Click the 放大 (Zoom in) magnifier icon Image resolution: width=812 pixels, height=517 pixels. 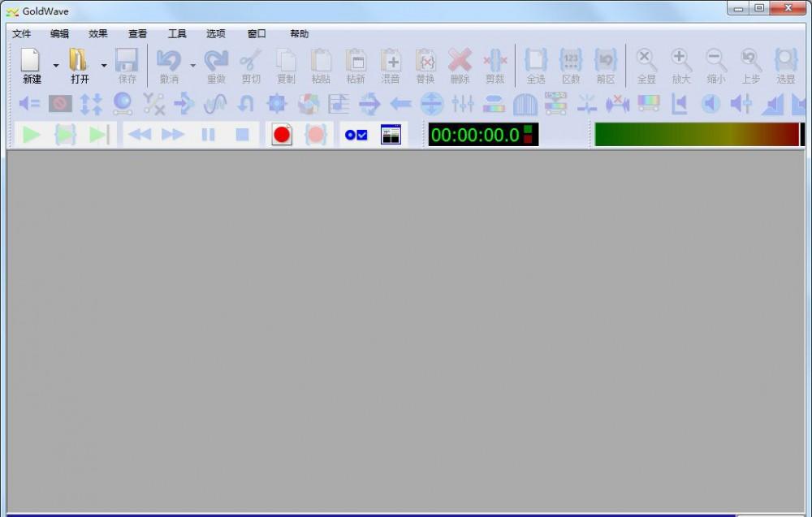coord(680,61)
